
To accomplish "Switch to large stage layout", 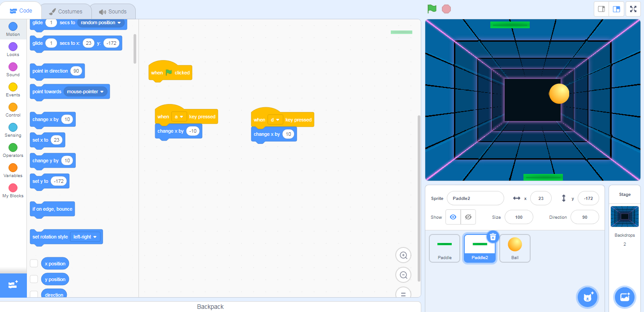I will click(617, 9).
